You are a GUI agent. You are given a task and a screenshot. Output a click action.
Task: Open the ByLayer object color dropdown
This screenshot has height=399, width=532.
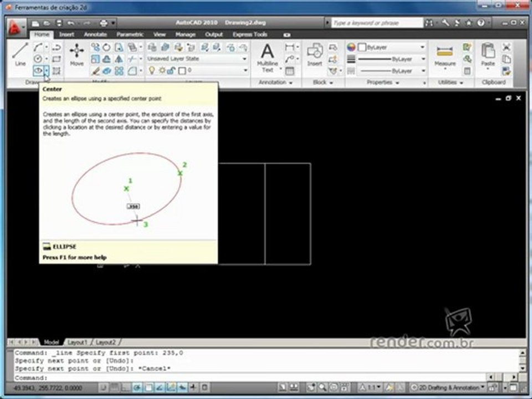[x=392, y=47]
